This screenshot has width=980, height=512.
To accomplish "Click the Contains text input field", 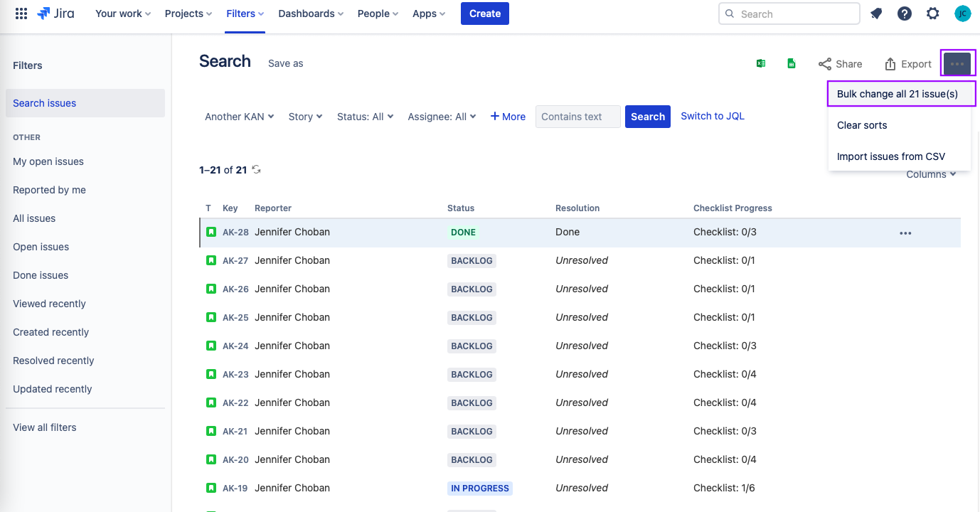I will [578, 117].
